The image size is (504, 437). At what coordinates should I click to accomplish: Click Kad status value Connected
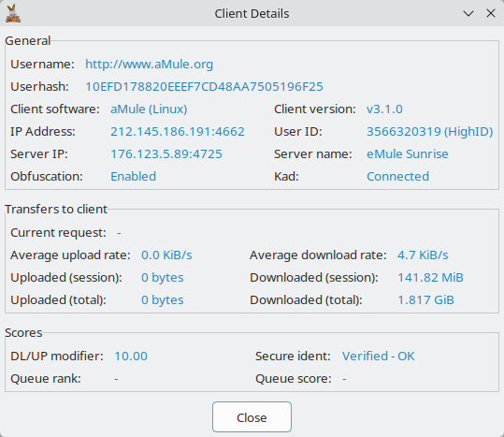tap(397, 177)
